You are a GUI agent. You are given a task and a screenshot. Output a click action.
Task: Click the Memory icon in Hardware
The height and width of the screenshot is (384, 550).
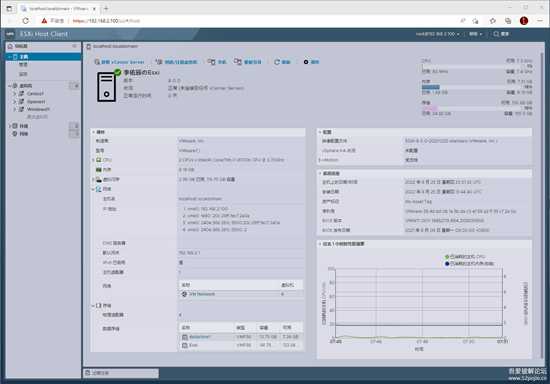coord(99,170)
